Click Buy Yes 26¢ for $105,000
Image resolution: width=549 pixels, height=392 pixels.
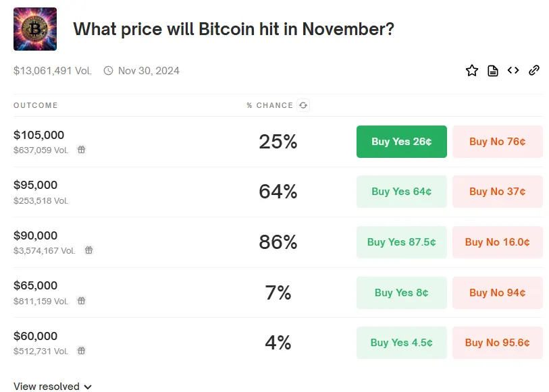401,142
